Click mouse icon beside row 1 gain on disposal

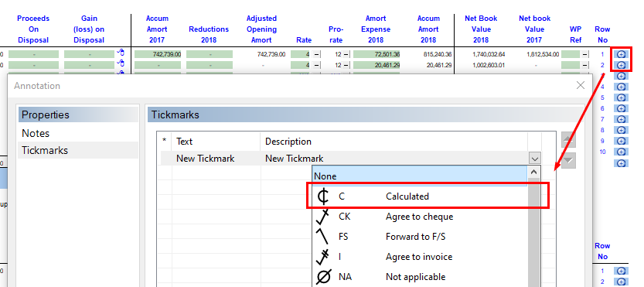pyautogui.click(x=121, y=53)
